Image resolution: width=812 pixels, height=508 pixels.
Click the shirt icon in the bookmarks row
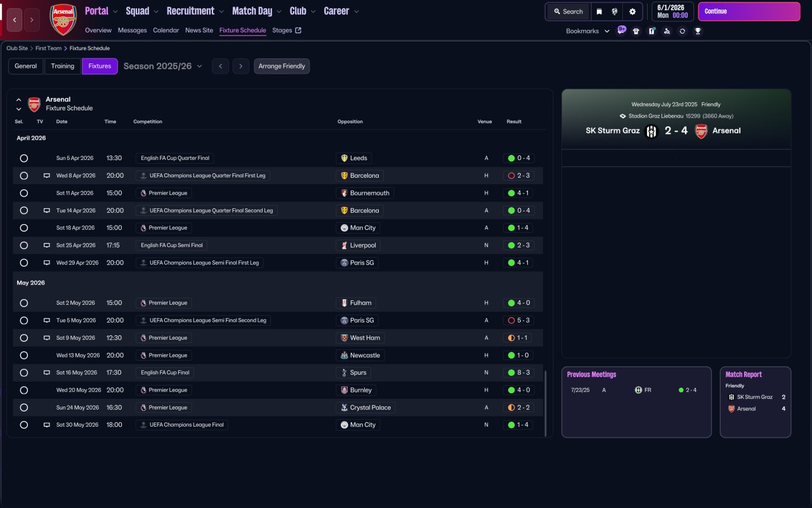coord(636,31)
